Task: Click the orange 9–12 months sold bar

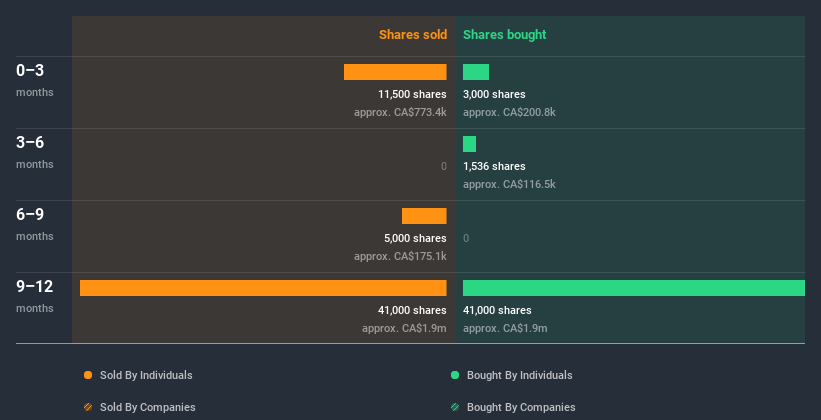Action: pyautogui.click(x=263, y=288)
